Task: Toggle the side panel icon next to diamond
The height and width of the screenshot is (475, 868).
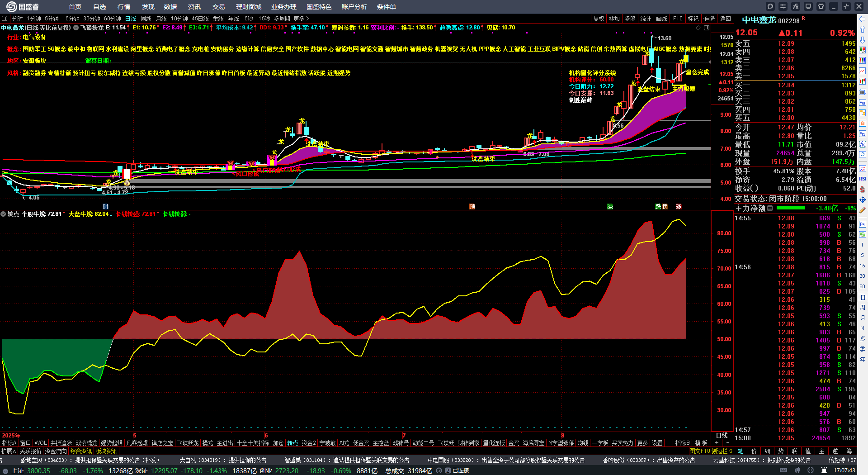Action: coord(707,28)
